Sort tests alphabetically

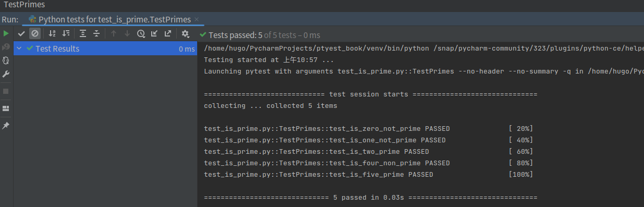[x=52, y=34]
